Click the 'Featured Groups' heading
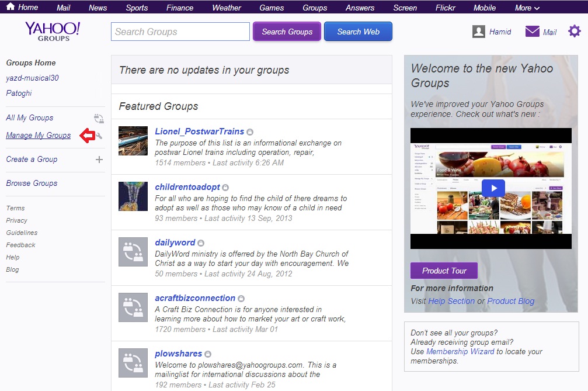 pyautogui.click(x=159, y=106)
